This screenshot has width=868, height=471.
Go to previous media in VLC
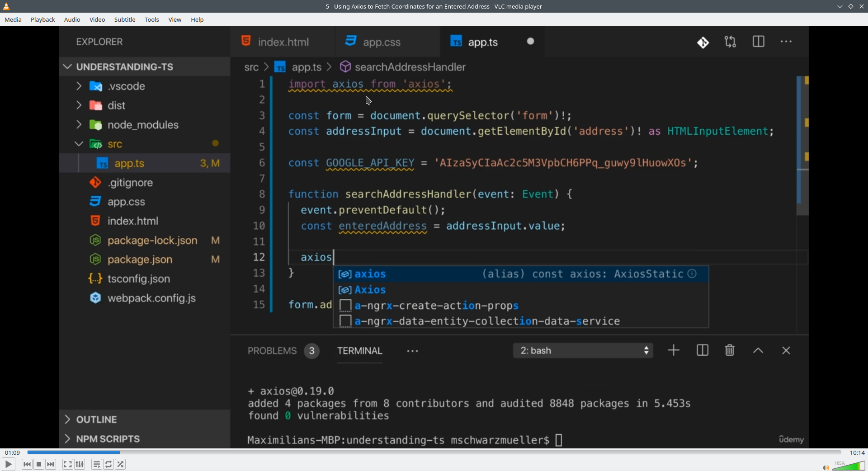point(27,464)
